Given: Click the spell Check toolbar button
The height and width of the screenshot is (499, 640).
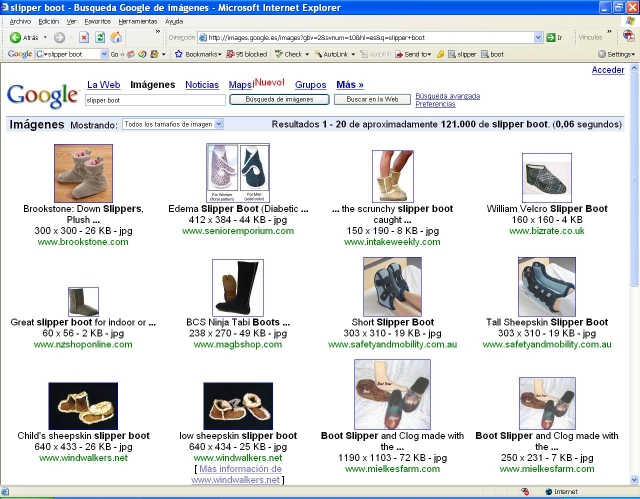Looking at the screenshot, I should [289, 54].
